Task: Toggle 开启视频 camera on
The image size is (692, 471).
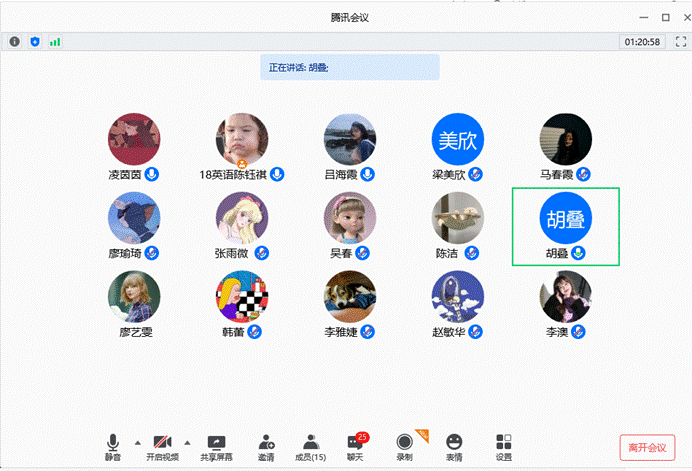Action: point(162,446)
